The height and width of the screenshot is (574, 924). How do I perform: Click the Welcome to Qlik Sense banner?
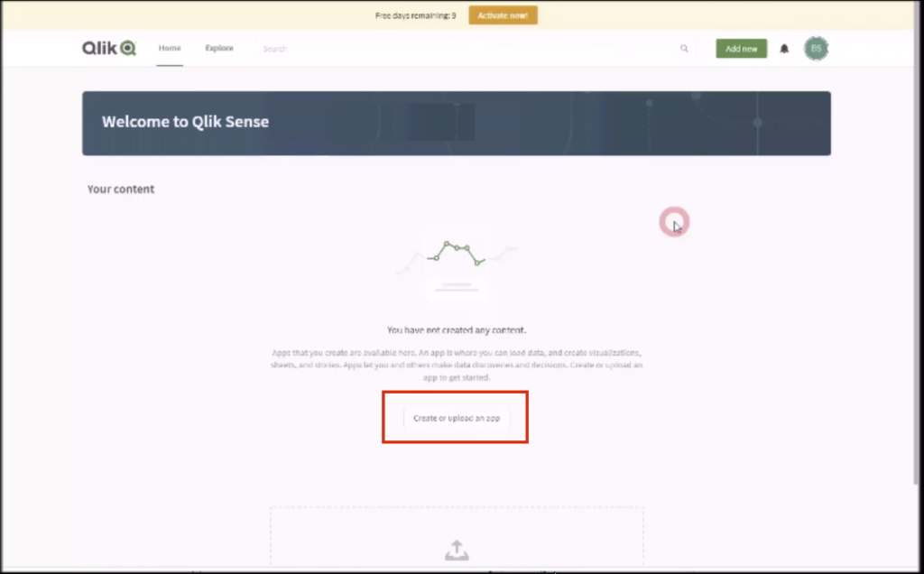click(x=457, y=123)
